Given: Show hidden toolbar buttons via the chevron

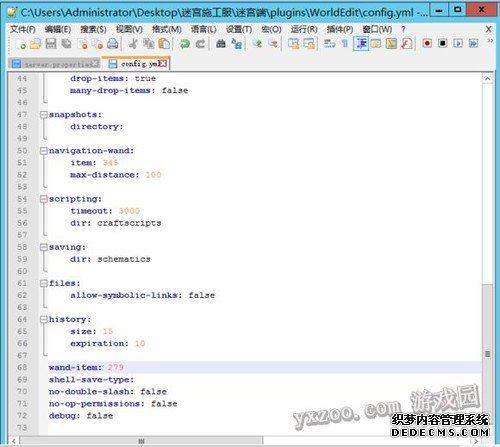Looking at the screenshot, I should coord(490,41).
